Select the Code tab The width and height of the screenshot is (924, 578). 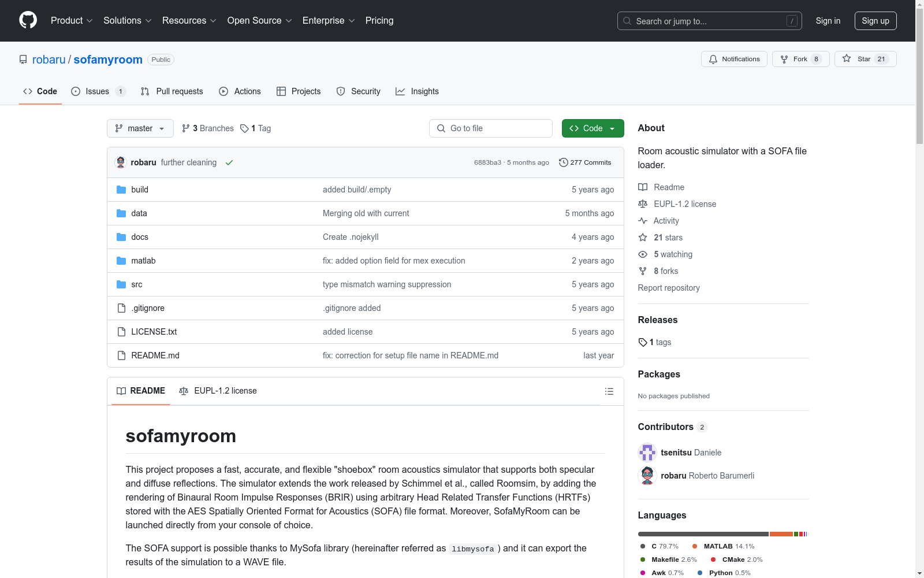point(40,91)
